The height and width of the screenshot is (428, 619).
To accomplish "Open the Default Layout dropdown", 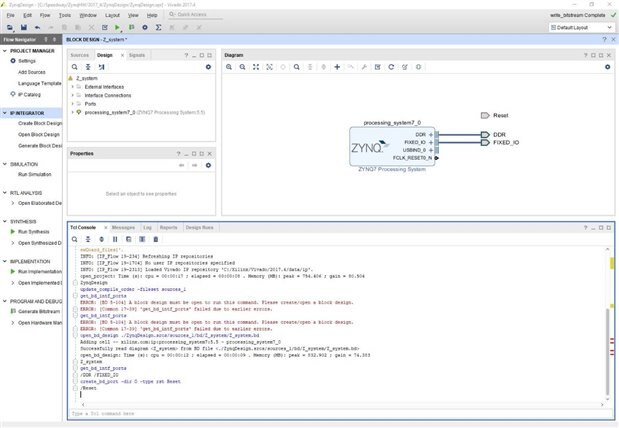I will pyautogui.click(x=581, y=27).
